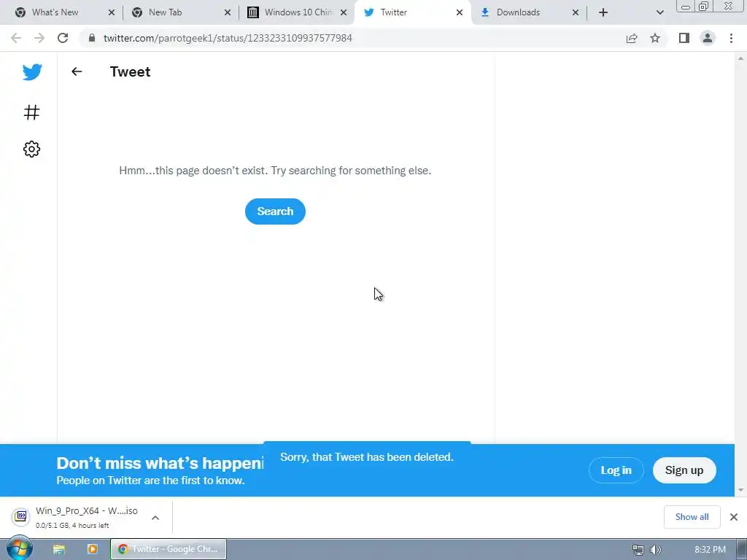
Task: Open the Chrome profile avatar
Action: [x=708, y=38]
